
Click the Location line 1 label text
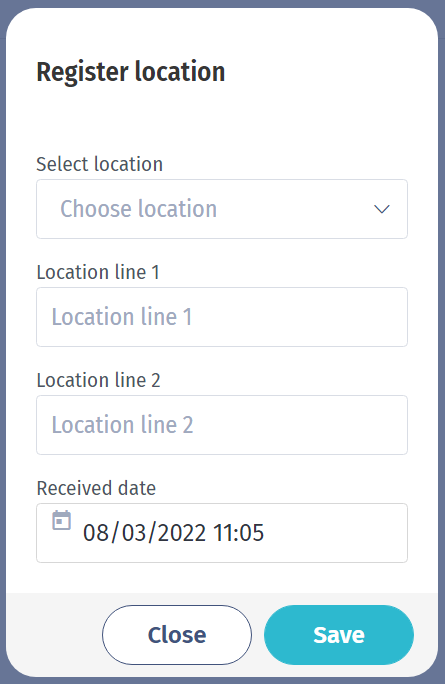[x=98, y=272]
